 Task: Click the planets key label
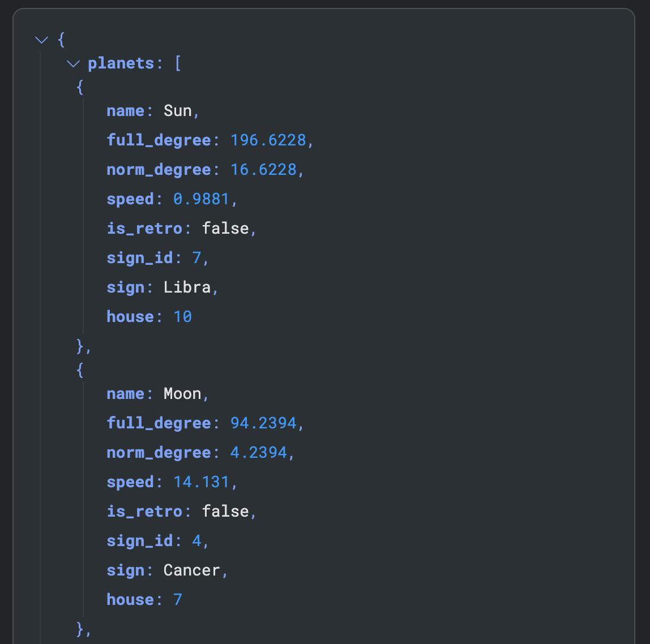click(121, 63)
